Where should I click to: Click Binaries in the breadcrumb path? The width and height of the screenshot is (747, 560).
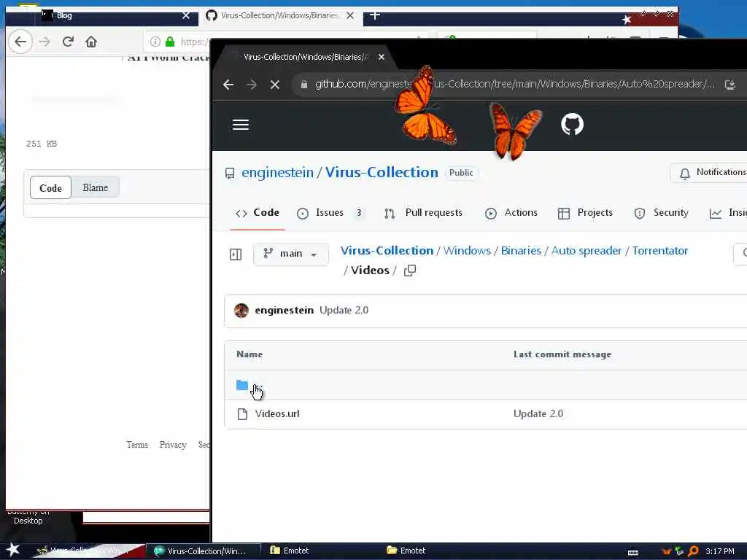click(x=521, y=251)
